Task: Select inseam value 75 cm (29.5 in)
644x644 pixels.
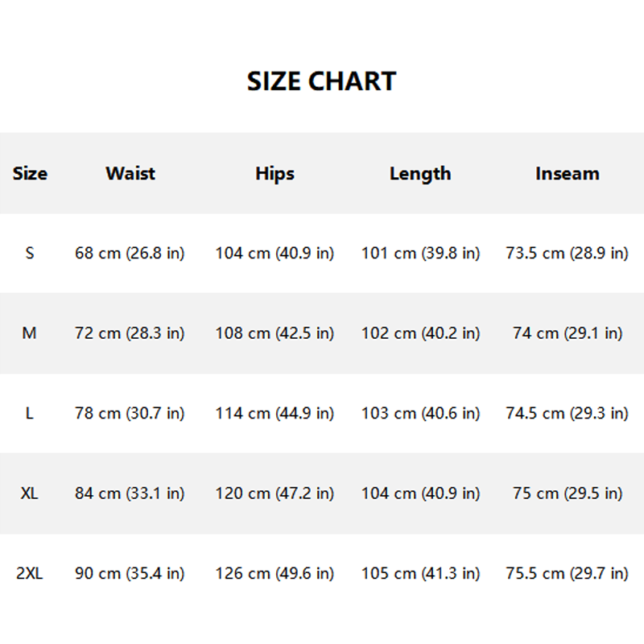Action: (567, 493)
